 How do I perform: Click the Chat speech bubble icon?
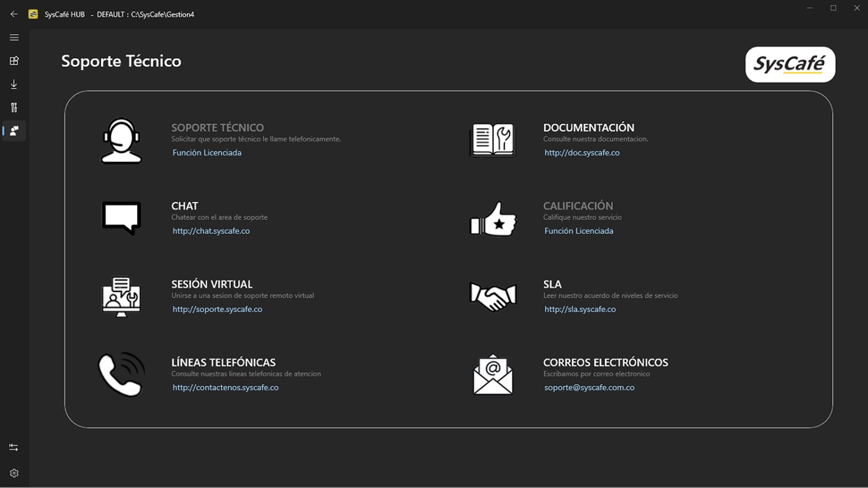pos(121,218)
